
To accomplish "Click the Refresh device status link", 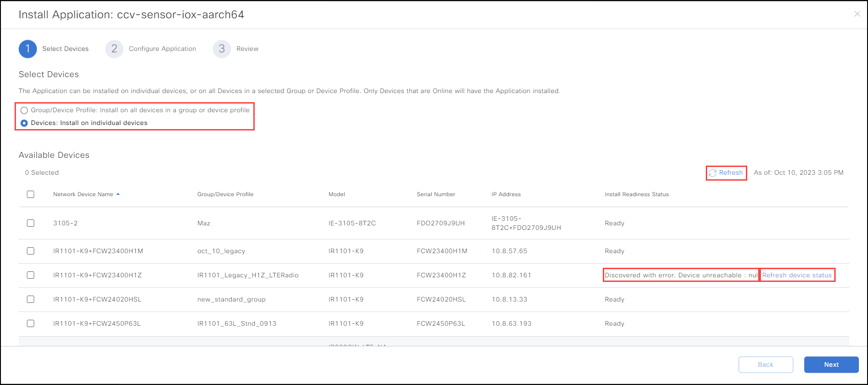I will [x=797, y=275].
